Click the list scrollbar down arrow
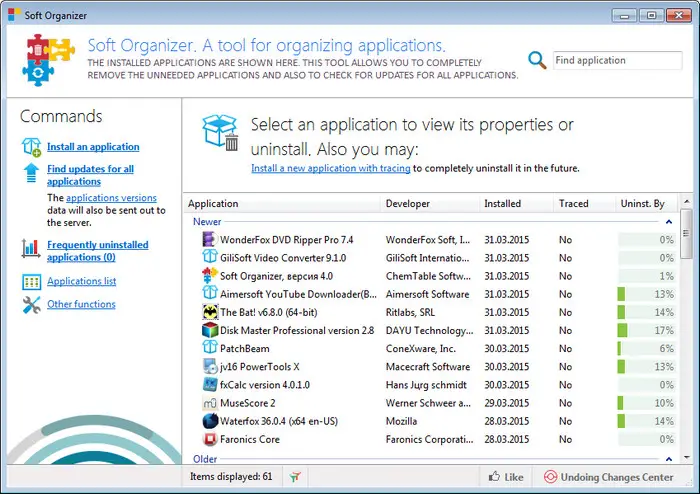 [687, 457]
